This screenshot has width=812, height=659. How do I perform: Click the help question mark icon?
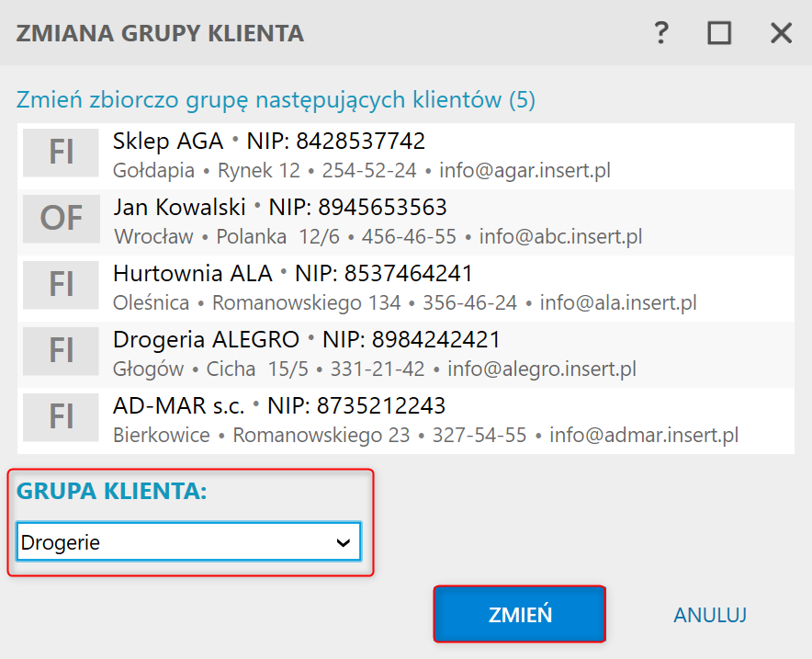point(660,34)
